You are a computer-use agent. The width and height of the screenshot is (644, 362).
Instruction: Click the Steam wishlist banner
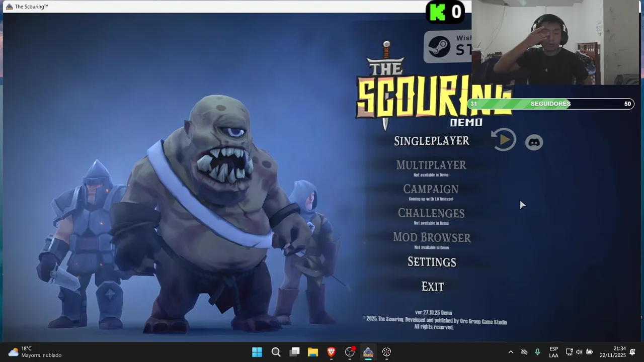tap(448, 46)
